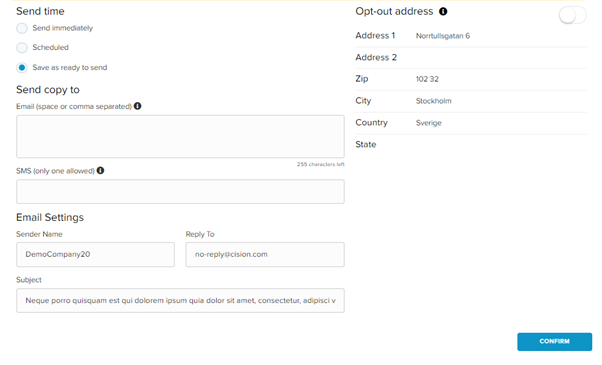Click the Address 2 label row
This screenshot has width=602, height=365.
[471, 58]
